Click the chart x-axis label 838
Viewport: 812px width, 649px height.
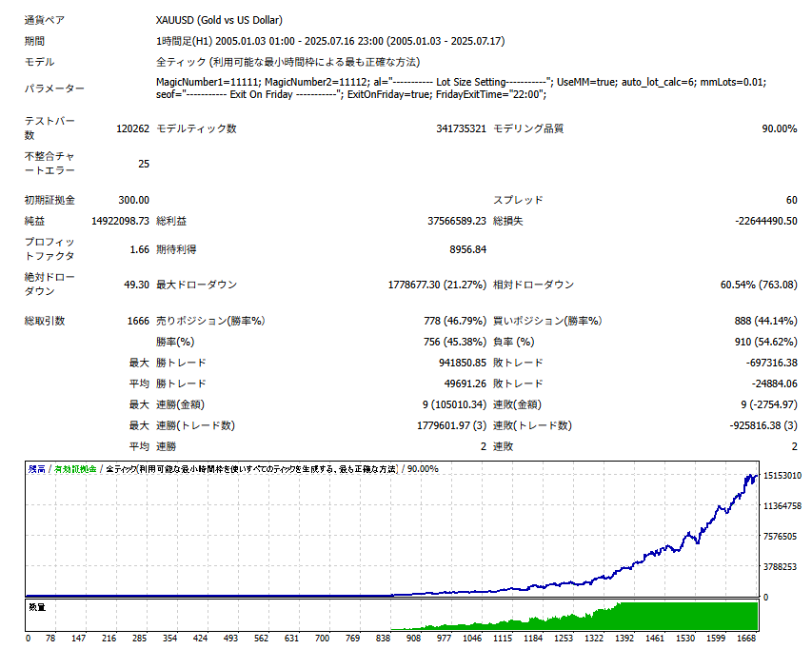pos(384,639)
